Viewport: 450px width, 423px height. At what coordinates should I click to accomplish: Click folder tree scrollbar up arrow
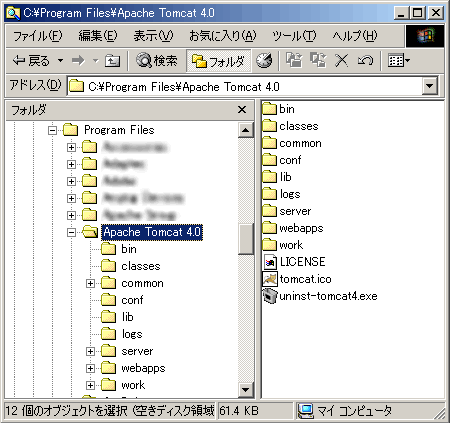tap(246, 130)
